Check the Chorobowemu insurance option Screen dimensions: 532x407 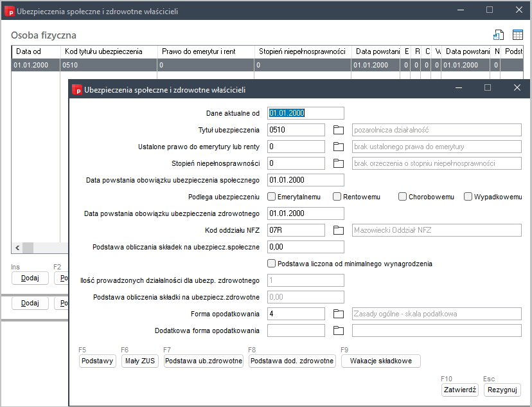point(403,197)
